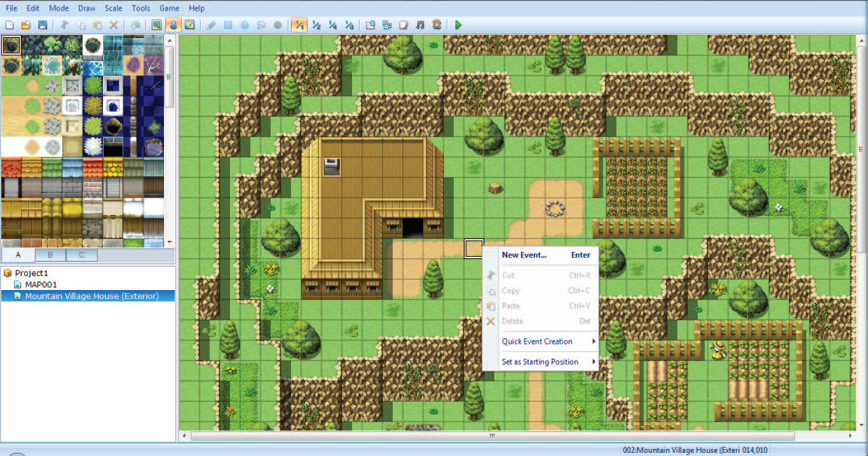Click the map horizontal scrollbar right arrow

(x=850, y=436)
